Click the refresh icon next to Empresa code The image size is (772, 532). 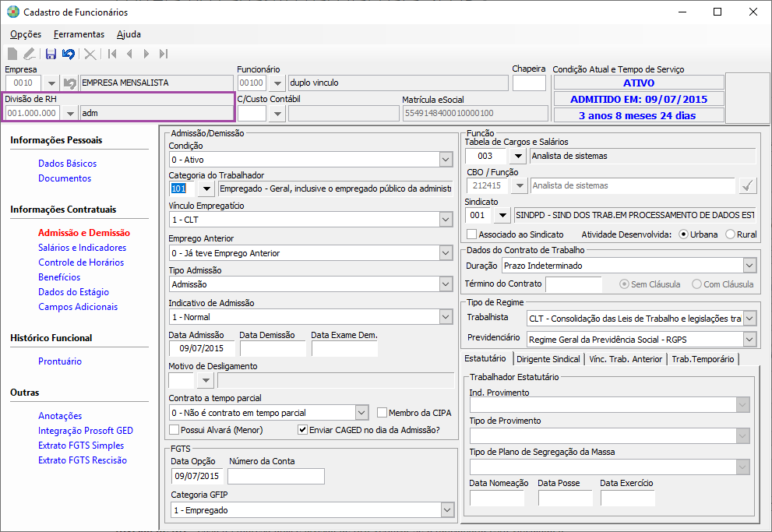pos(70,83)
